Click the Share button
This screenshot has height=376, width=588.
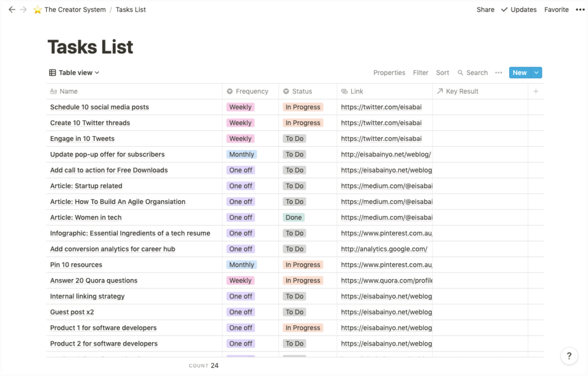485,9
